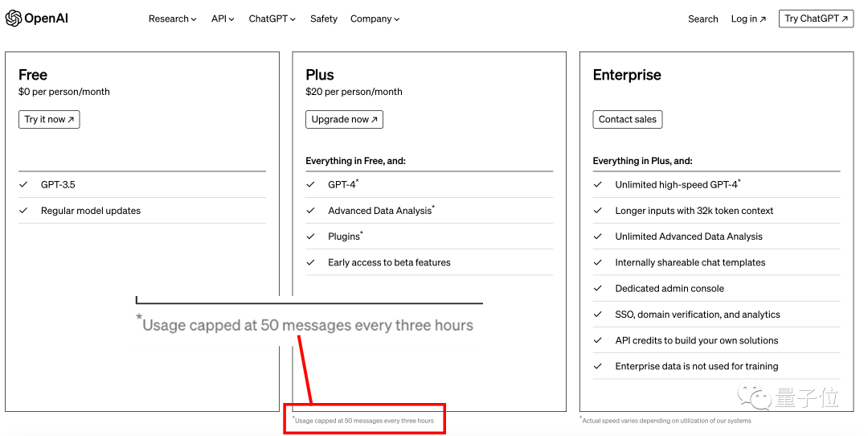Click the checkmark next to Unlimited high-speed GPT-4
The height and width of the screenshot is (436, 868).
(x=598, y=185)
